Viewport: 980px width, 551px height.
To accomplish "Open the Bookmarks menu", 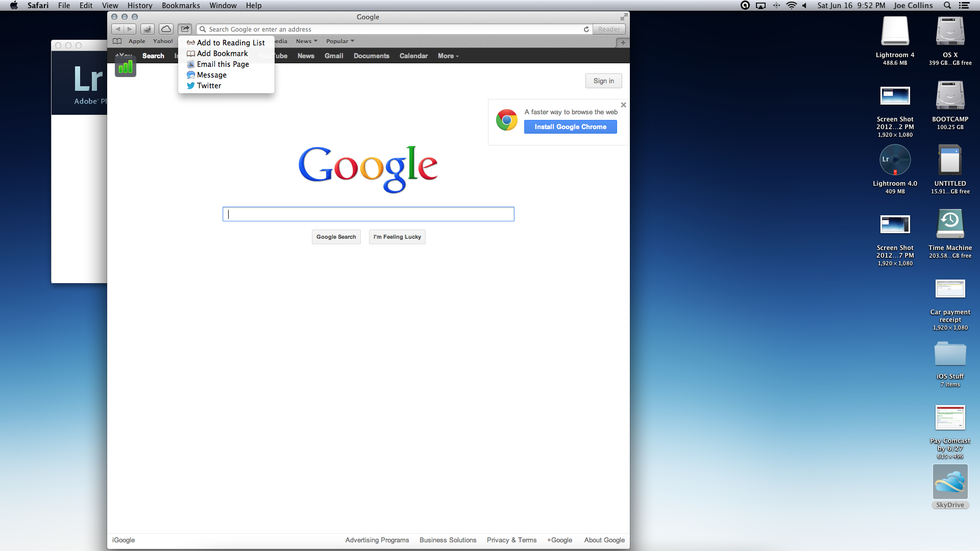I will [181, 6].
